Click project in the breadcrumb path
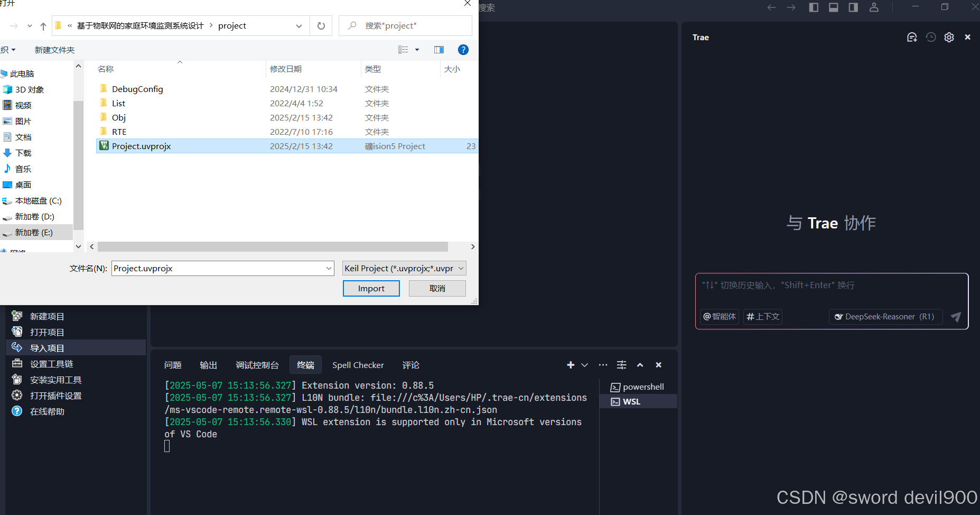Screen dimensions: 980x515 tap(232, 26)
